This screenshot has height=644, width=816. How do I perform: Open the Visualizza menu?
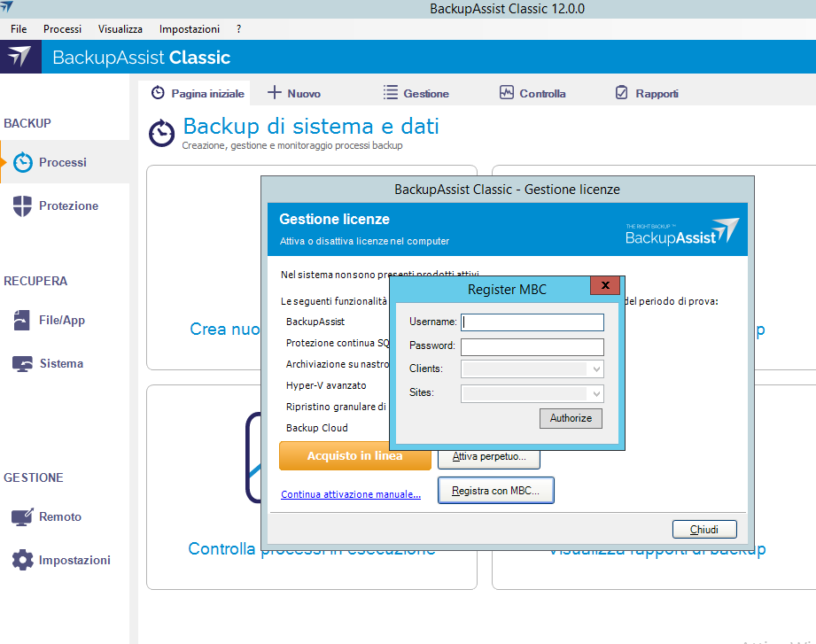coord(120,29)
